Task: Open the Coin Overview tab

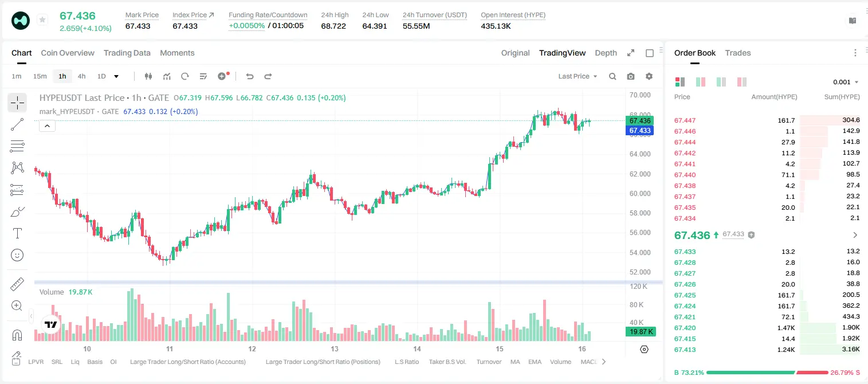Action: tap(68, 53)
